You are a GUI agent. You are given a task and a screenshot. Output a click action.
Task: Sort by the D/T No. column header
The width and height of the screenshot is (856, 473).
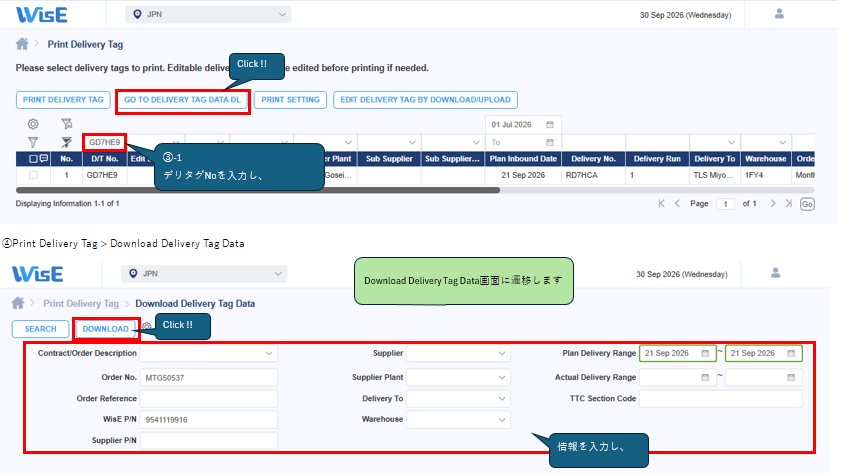tap(105, 159)
